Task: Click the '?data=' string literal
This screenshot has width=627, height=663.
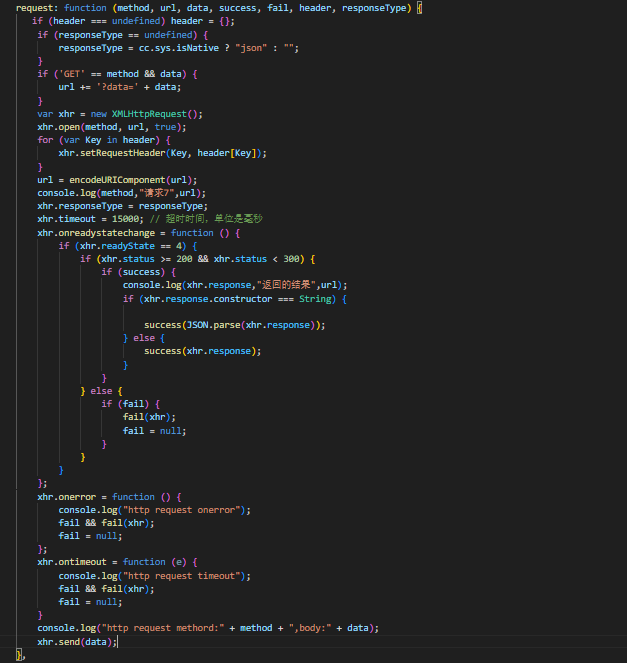Action: tap(117, 87)
